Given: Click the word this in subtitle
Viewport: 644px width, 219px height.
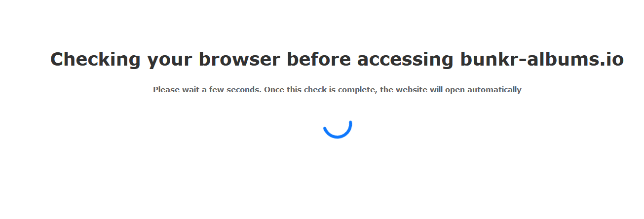Looking at the screenshot, I should [x=293, y=90].
